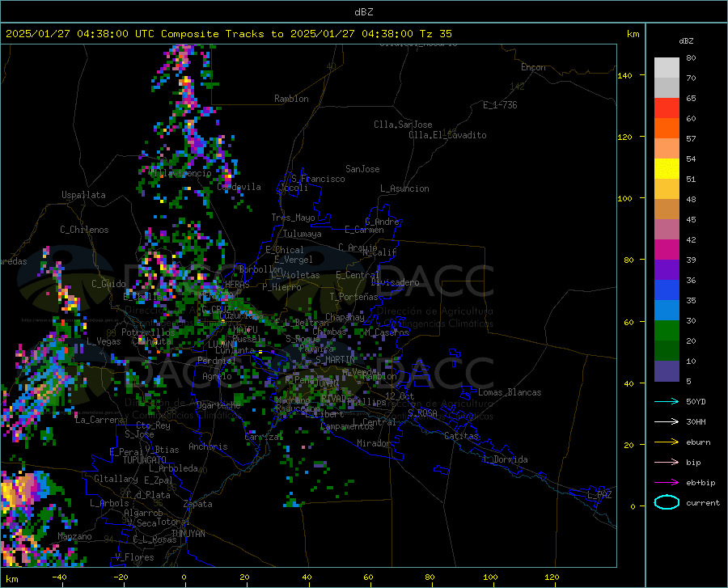Click the legend label 'eb+bip'

(700, 483)
